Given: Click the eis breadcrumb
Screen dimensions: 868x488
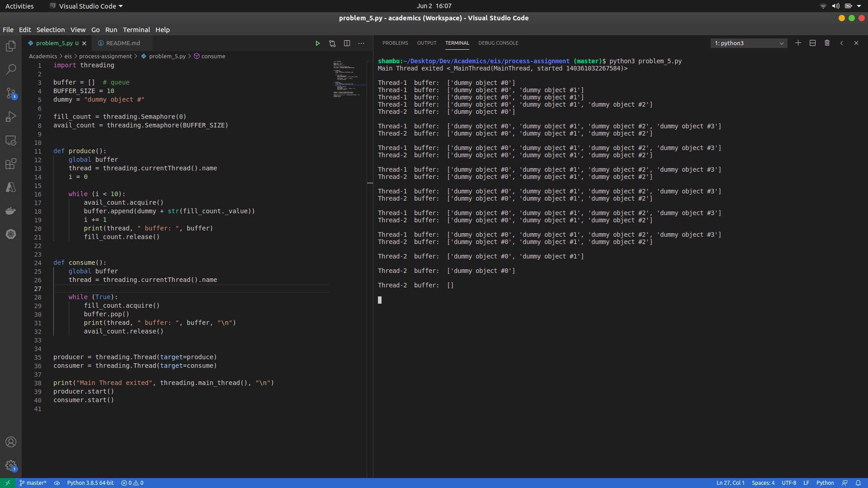Looking at the screenshot, I should point(68,56).
